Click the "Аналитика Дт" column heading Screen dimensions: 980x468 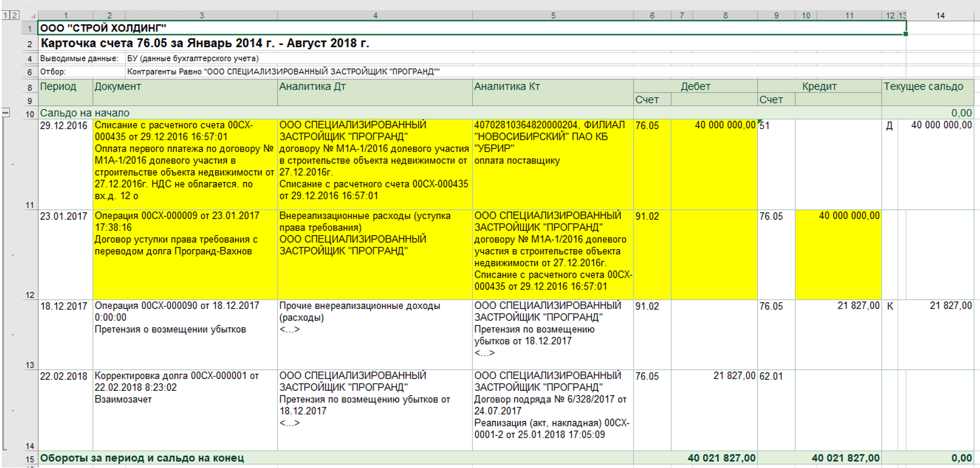(x=375, y=92)
